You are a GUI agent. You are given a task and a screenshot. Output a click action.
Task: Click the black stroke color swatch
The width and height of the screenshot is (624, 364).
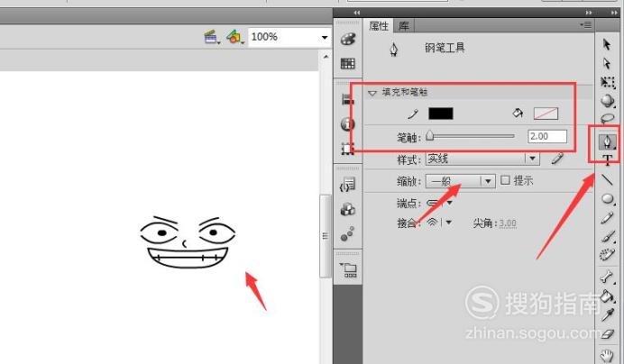(x=441, y=114)
